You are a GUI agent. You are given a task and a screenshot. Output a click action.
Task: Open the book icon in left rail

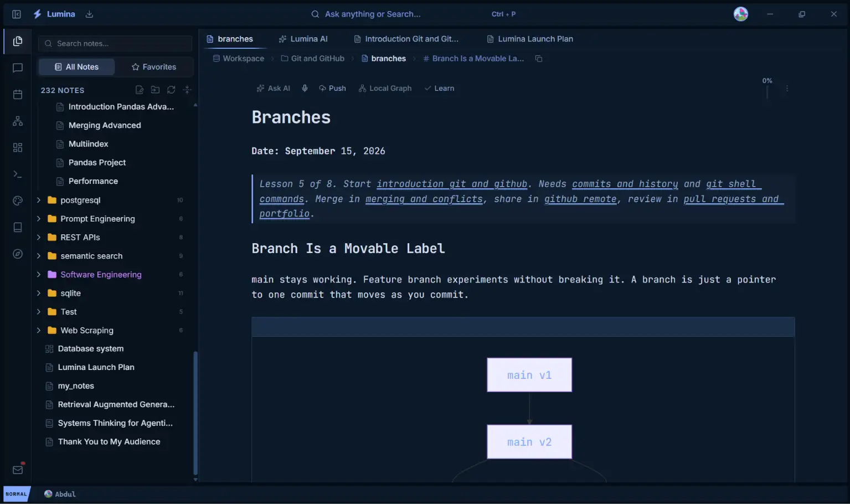click(18, 227)
